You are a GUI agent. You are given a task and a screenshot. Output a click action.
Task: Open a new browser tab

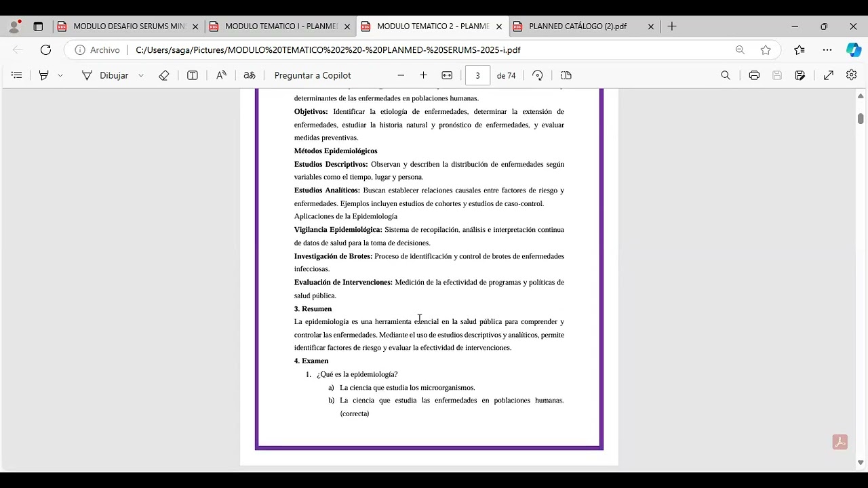pos(672,26)
